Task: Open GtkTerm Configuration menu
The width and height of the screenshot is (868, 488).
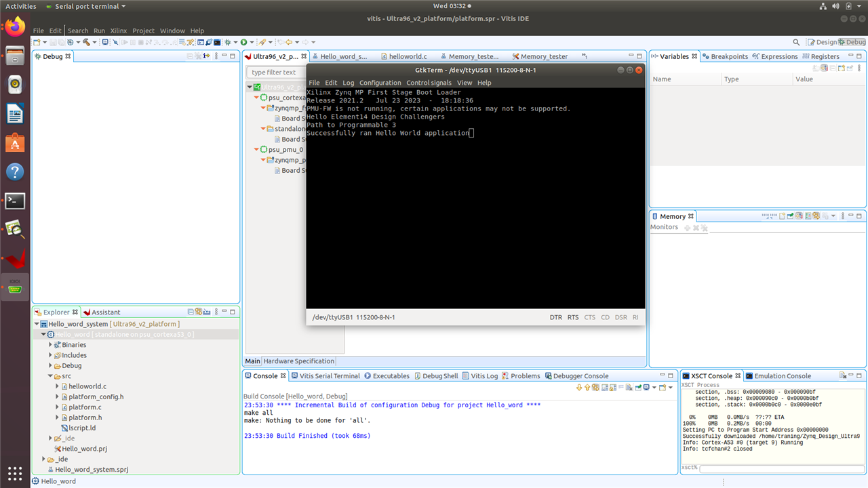Action: pos(380,83)
